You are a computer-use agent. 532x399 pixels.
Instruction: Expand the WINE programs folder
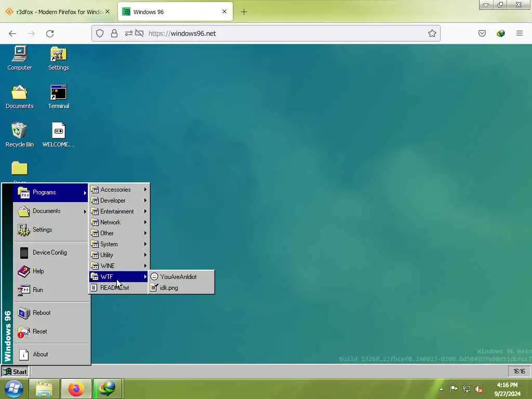pyautogui.click(x=119, y=265)
